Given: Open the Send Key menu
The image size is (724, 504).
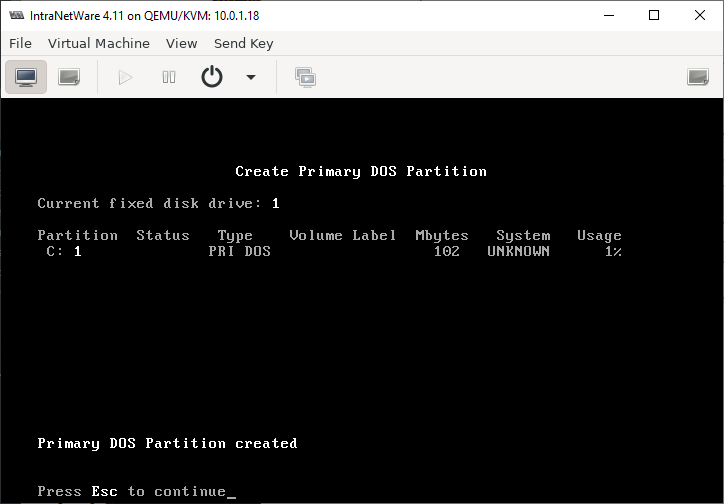Looking at the screenshot, I should click(x=243, y=43).
